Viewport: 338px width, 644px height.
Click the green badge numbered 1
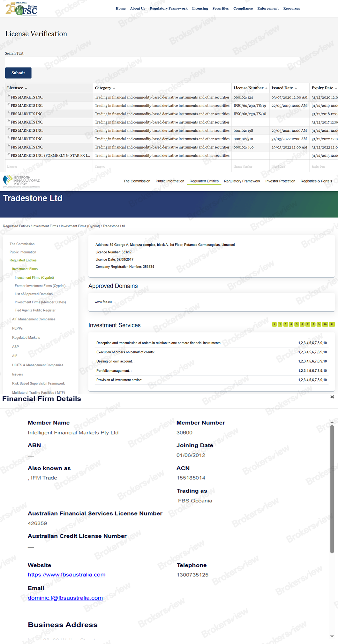coord(274,325)
